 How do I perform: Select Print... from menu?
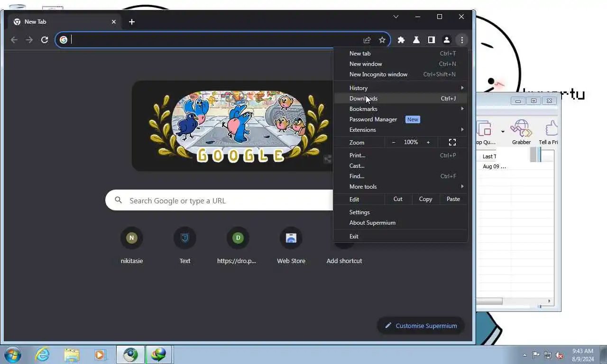point(401,155)
